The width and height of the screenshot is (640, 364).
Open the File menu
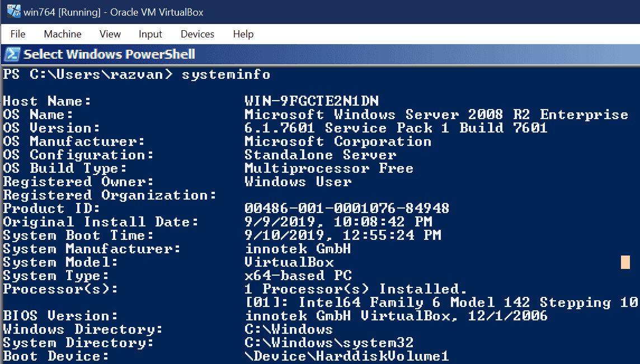(x=18, y=34)
